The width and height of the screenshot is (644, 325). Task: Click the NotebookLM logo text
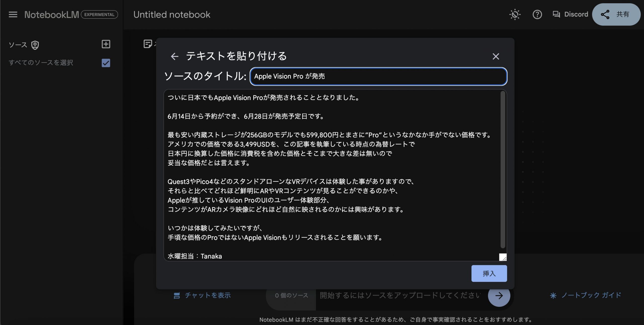tap(52, 15)
